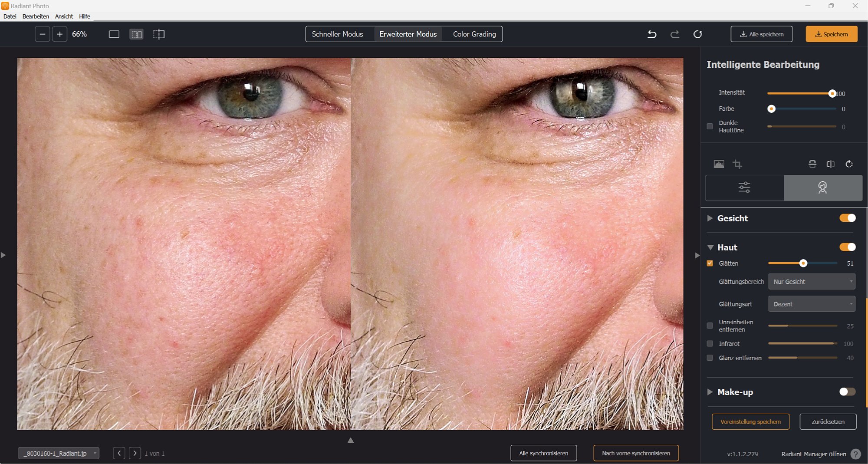868x464 pixels.
Task: Click the undo arrow icon
Action: point(652,34)
